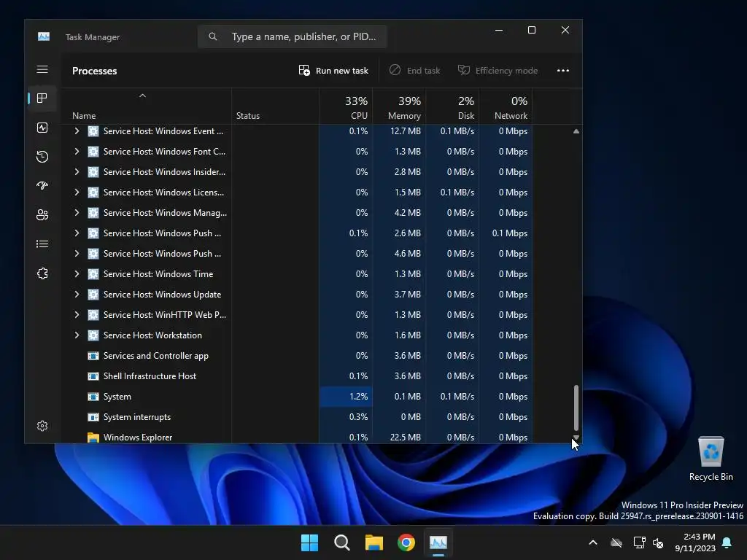
Task: Click the 1.2% CPU value for System
Action: (x=358, y=397)
